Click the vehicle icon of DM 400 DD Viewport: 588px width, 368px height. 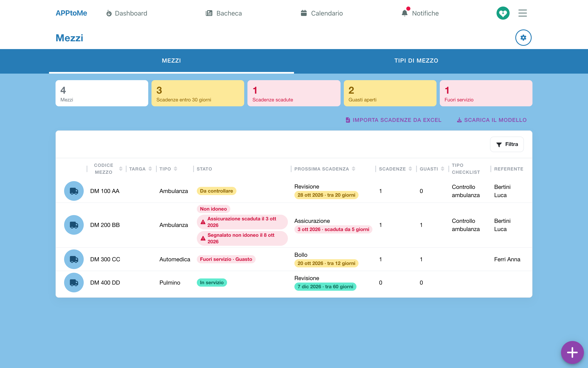[74, 283]
